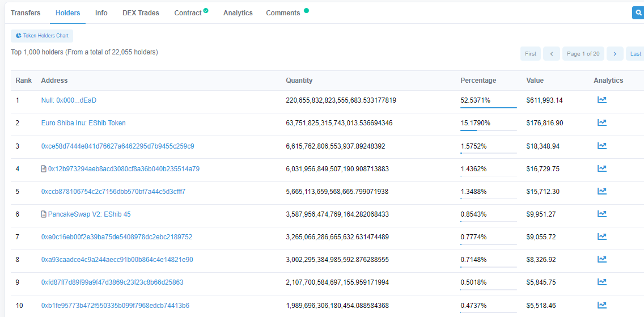This screenshot has height=317, width=644.
Task: Click analytics chart icon in rank 3 row
Action: point(601,146)
